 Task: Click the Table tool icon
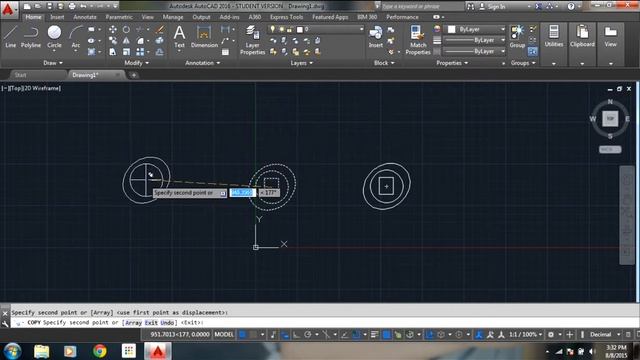click(225, 52)
